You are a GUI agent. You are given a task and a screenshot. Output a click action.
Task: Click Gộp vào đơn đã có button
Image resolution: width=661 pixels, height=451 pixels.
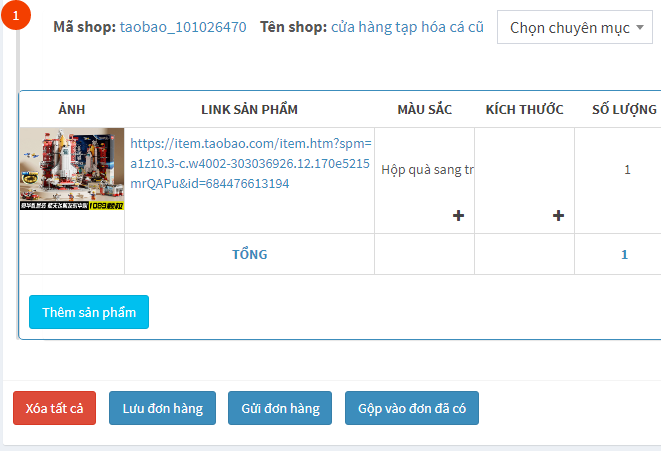pyautogui.click(x=412, y=408)
